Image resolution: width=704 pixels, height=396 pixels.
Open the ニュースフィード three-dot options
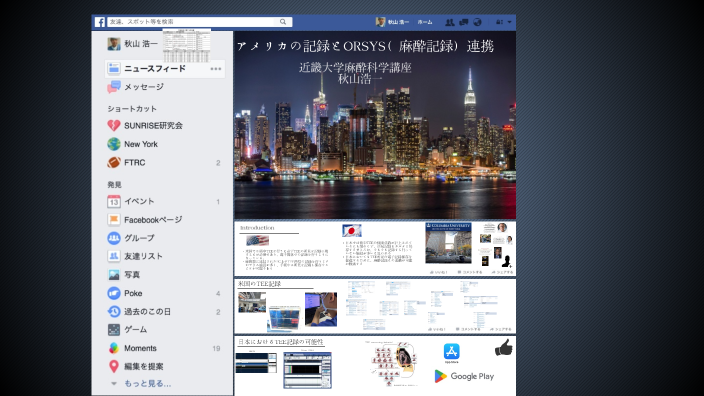[216, 69]
